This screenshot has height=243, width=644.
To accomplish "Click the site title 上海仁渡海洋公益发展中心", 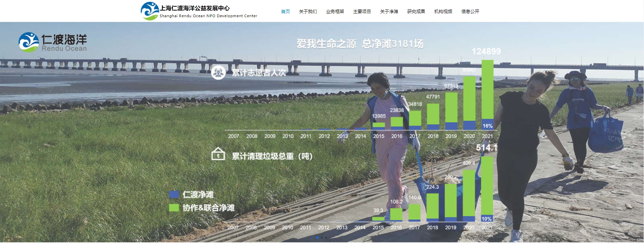I will pyautogui.click(x=195, y=8).
